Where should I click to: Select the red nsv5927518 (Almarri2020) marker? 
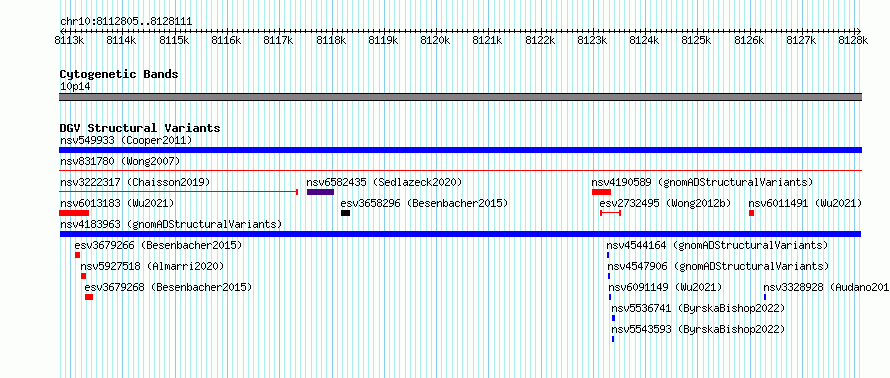tap(83, 276)
